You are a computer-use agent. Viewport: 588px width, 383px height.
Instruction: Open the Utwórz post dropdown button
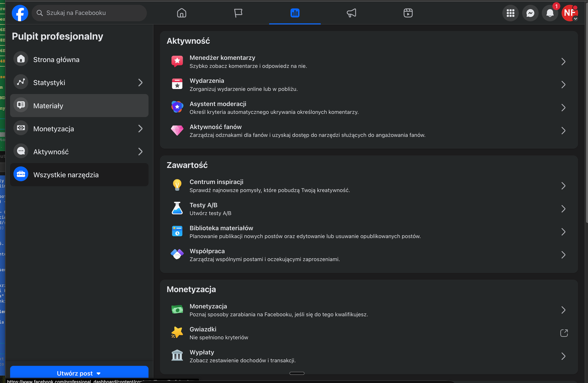coord(79,373)
